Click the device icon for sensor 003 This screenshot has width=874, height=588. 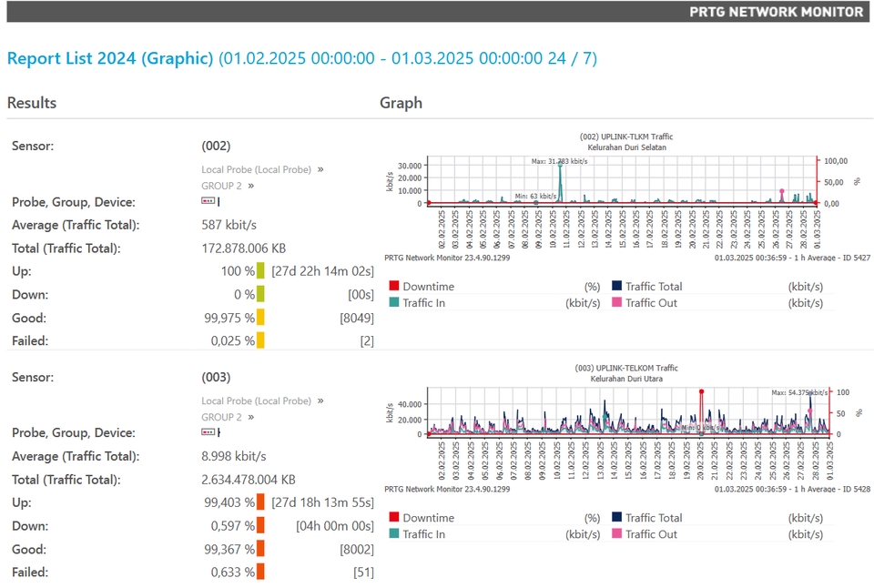click(208, 432)
